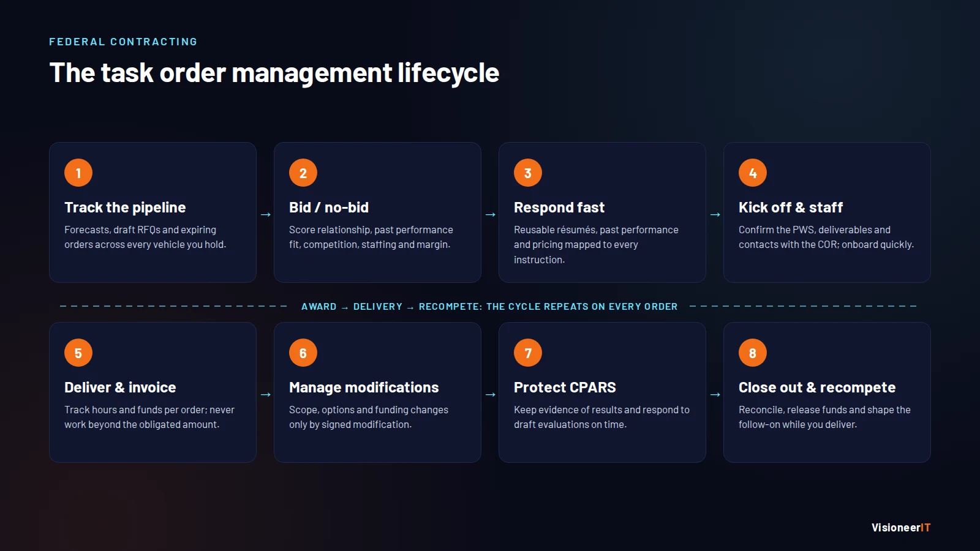980x551 pixels.
Task: Select the "Close out & recompete" card title
Action: tap(817, 388)
